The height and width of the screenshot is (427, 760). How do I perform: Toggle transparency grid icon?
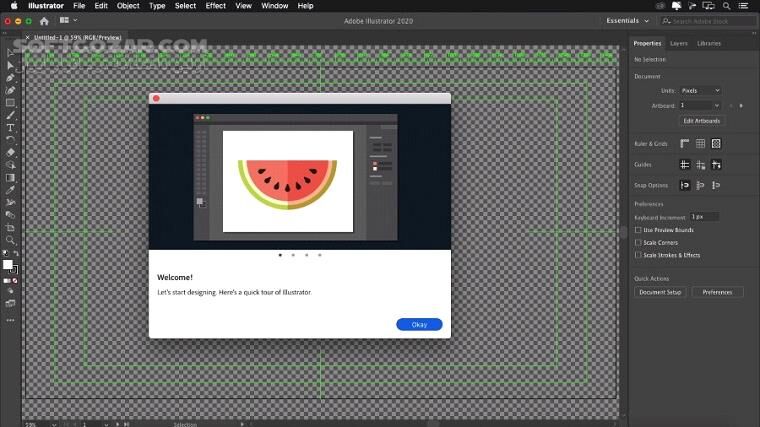click(716, 143)
